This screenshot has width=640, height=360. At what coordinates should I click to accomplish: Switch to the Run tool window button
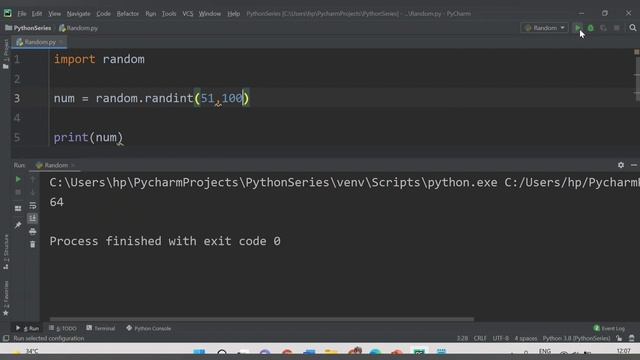pyautogui.click(x=27, y=328)
